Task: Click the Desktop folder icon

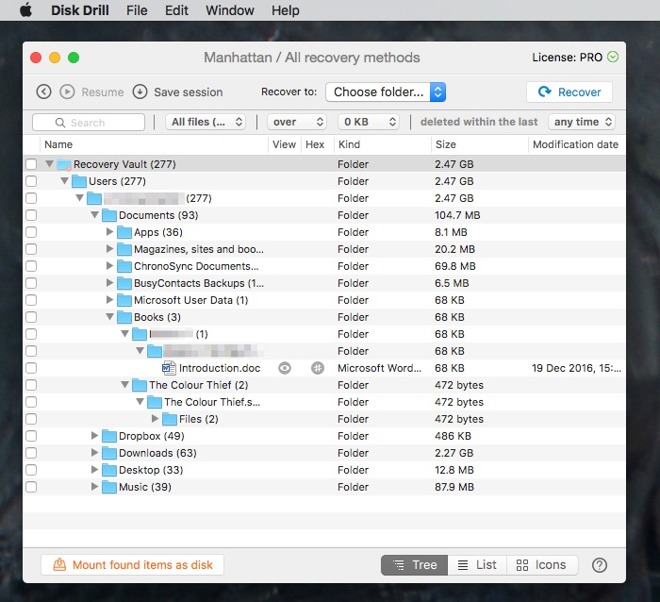Action: 109,470
